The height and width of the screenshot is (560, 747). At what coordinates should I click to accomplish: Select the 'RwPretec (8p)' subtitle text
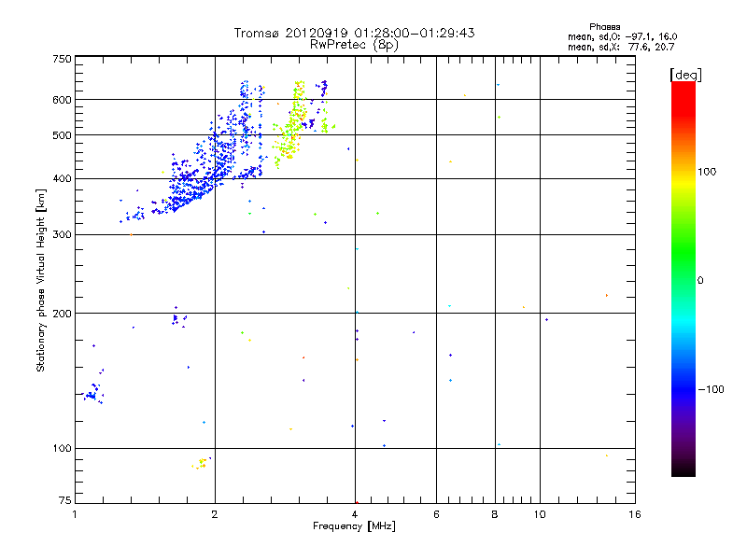pyautogui.click(x=354, y=45)
